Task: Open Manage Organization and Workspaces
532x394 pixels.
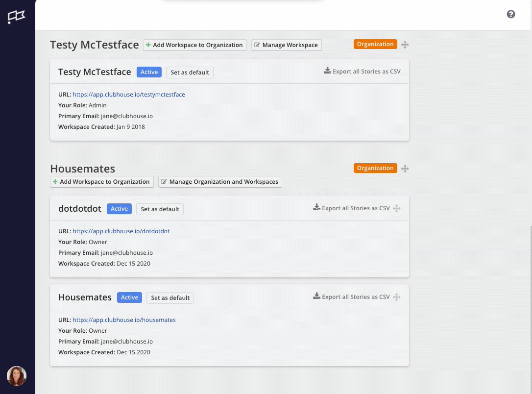Action: click(220, 182)
